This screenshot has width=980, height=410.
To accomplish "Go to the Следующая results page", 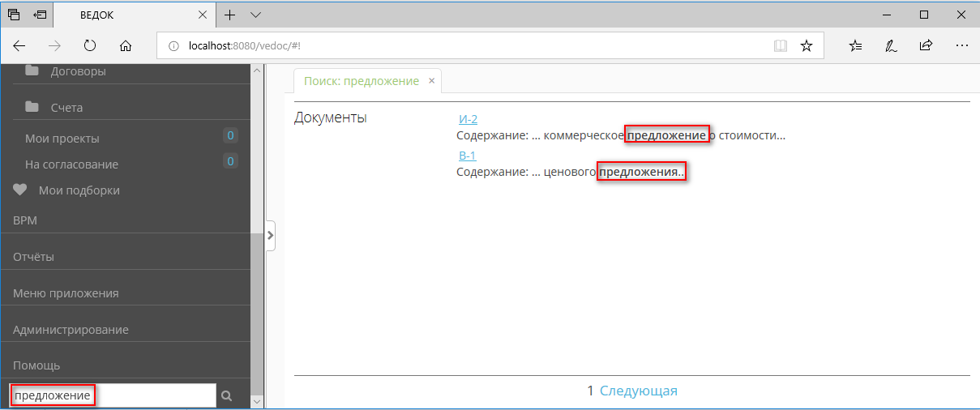I will coord(638,391).
